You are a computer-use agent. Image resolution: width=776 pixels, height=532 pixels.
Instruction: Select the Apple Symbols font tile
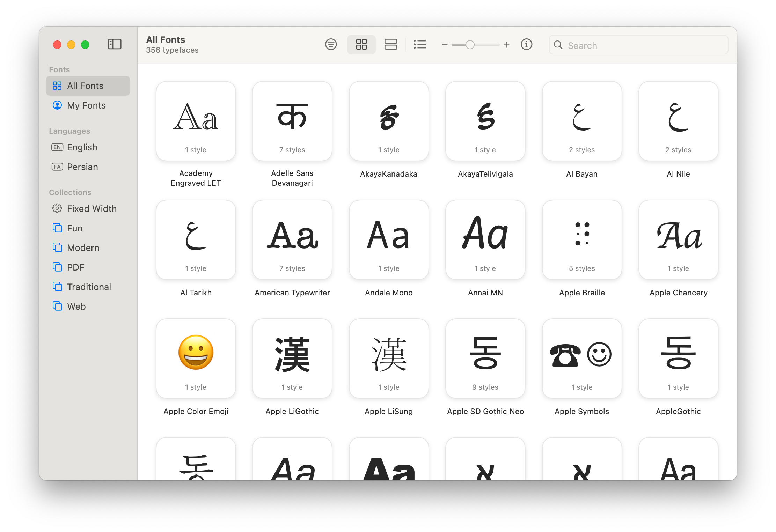pyautogui.click(x=582, y=359)
